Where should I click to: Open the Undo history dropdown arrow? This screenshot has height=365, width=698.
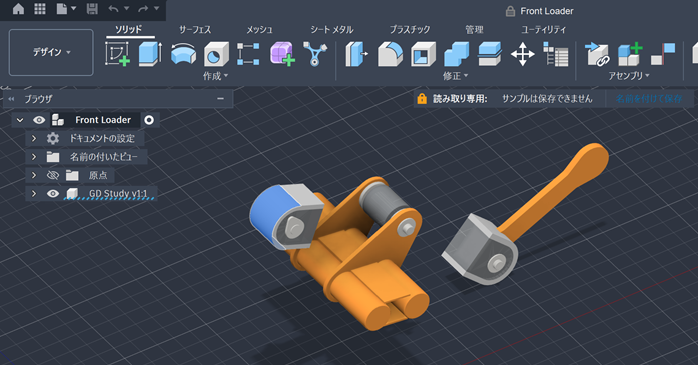click(126, 8)
